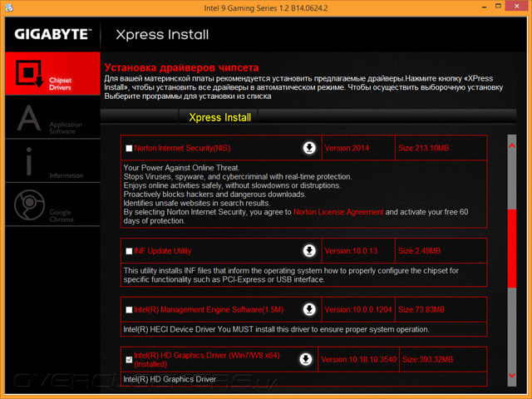This screenshot has width=532, height=399.
Task: Tick the Norton Internet Security checkbox
Action: pos(129,148)
